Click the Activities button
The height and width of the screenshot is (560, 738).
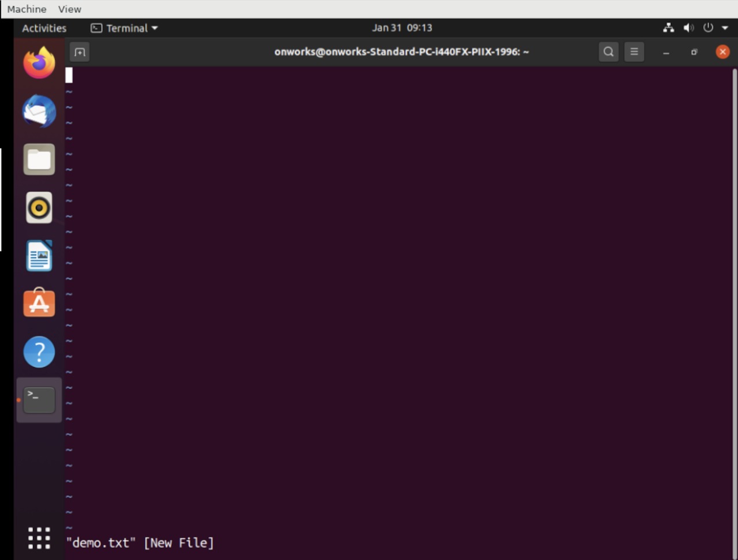(x=44, y=28)
